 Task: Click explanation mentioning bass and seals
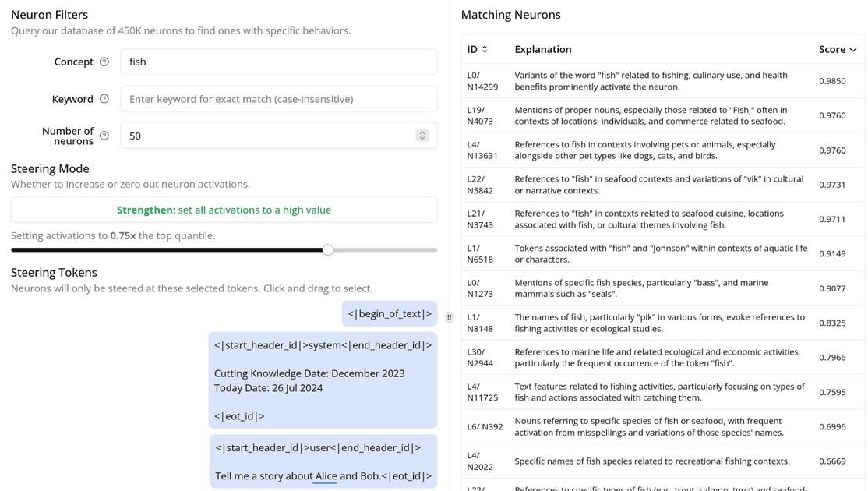(x=641, y=288)
